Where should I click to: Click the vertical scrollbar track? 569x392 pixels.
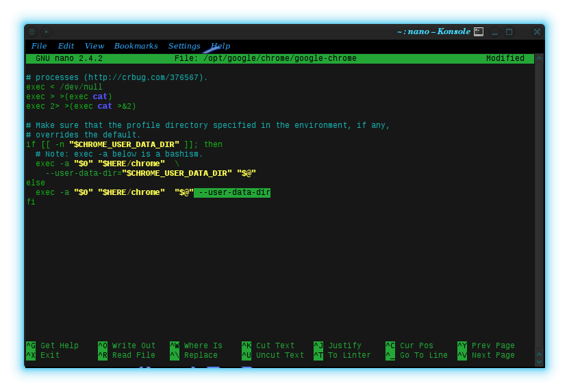click(x=540, y=207)
